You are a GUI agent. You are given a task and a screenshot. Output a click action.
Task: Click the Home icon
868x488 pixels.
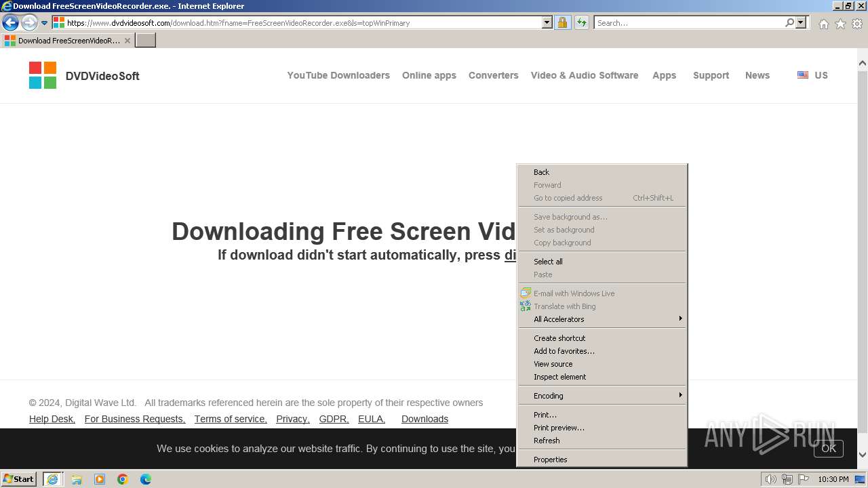pyautogui.click(x=823, y=24)
